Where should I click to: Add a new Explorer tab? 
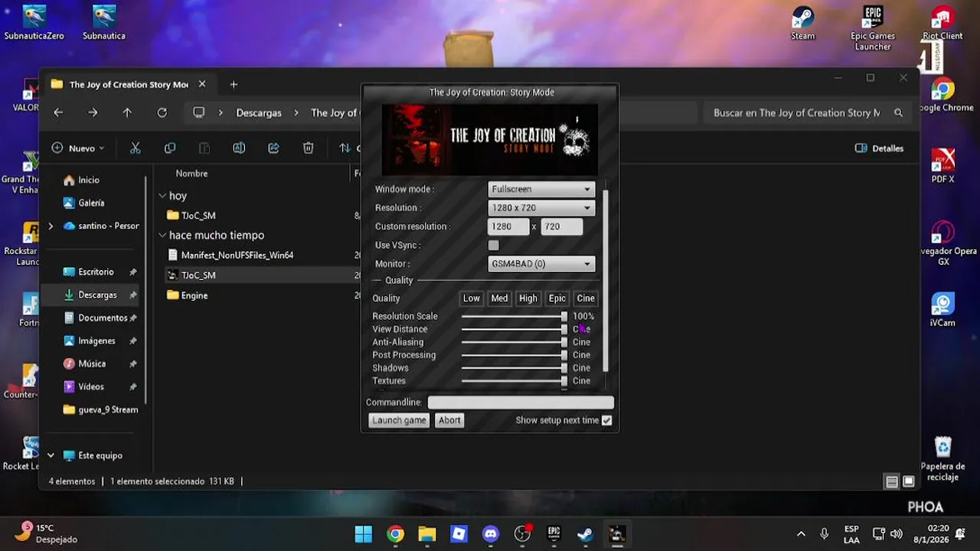coord(234,84)
